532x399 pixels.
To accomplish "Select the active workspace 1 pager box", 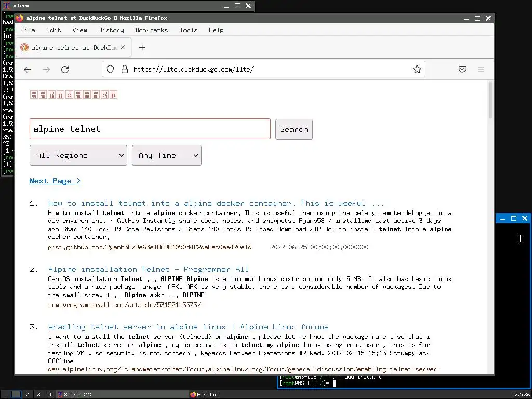I will click(16, 394).
